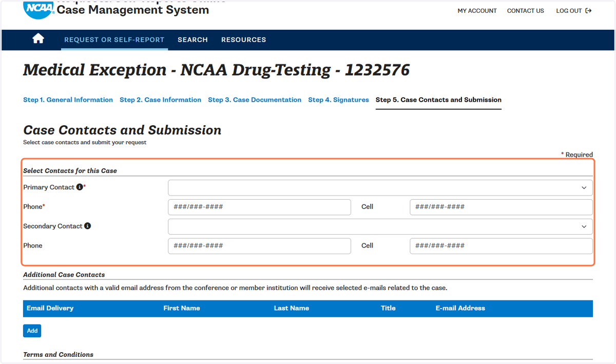Open the Request or Self-Report menu

[114, 40]
